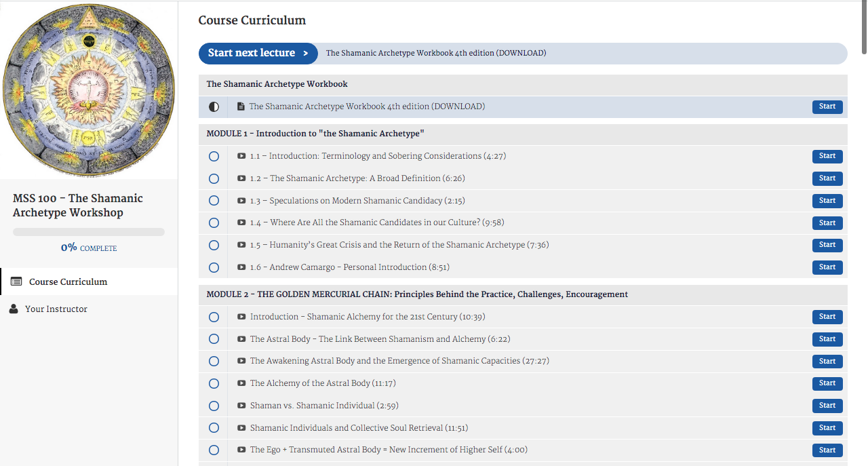Toggle completion circle for 1.2 Shamanic Archetype definition

pyautogui.click(x=214, y=178)
